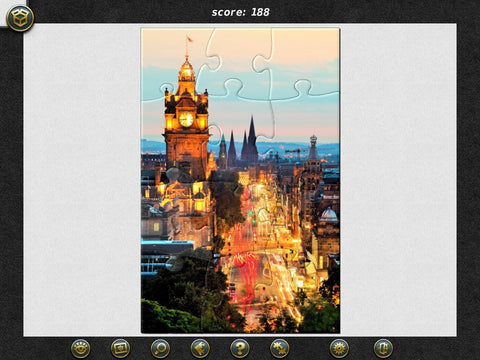Click the scatter pieces icon

280,349
